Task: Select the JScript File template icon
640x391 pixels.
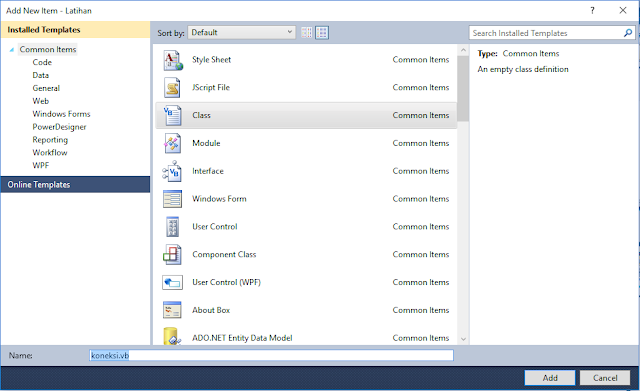Action: [x=172, y=88]
